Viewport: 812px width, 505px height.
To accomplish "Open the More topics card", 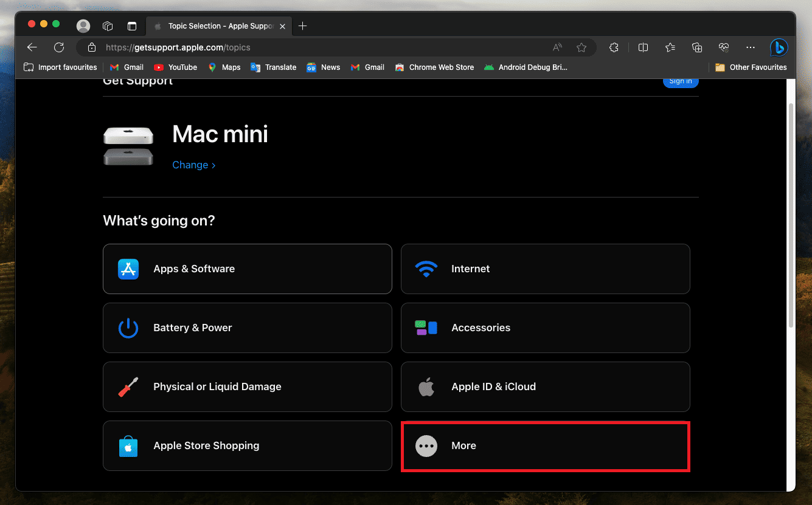I will pyautogui.click(x=546, y=445).
